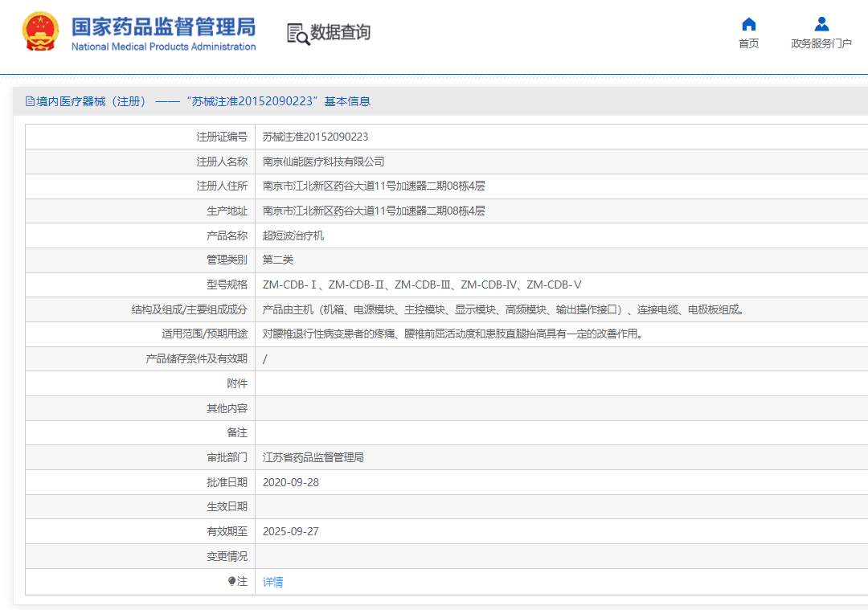This screenshot has width=868, height=610.
Task: Click the document icon before 境内医疗器械
Action: [x=30, y=101]
